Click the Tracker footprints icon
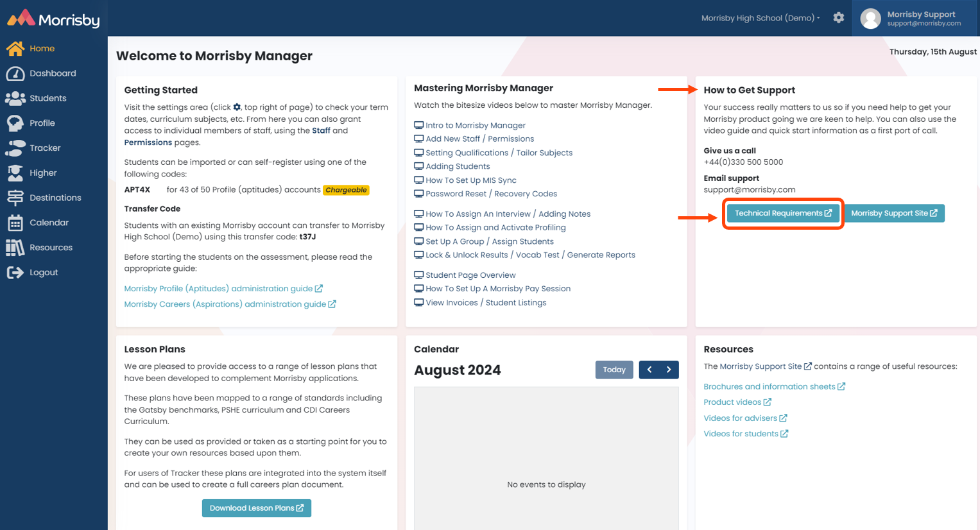Viewport: 980px width, 530px height. tap(15, 148)
